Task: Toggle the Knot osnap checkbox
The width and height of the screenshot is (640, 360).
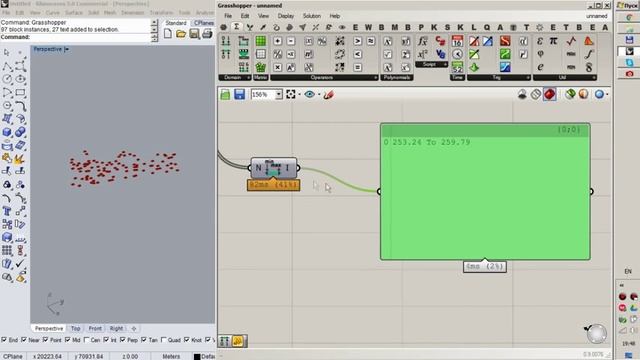Action: click(x=187, y=340)
